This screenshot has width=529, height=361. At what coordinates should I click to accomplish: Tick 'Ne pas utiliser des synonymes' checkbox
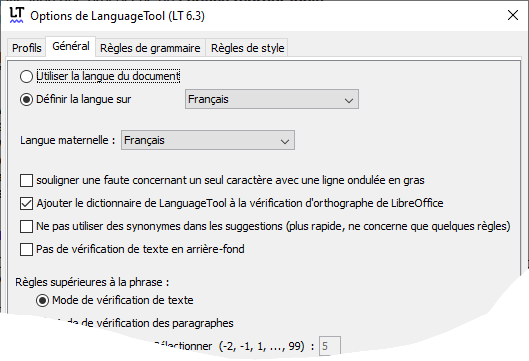tap(26, 226)
